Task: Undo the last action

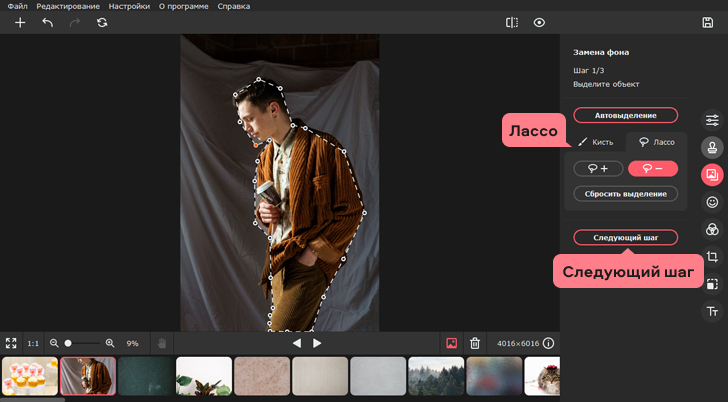Action: point(47,22)
